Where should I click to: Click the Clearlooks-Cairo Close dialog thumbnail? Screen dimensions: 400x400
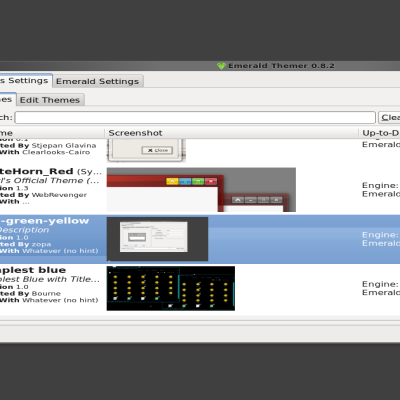point(146,150)
